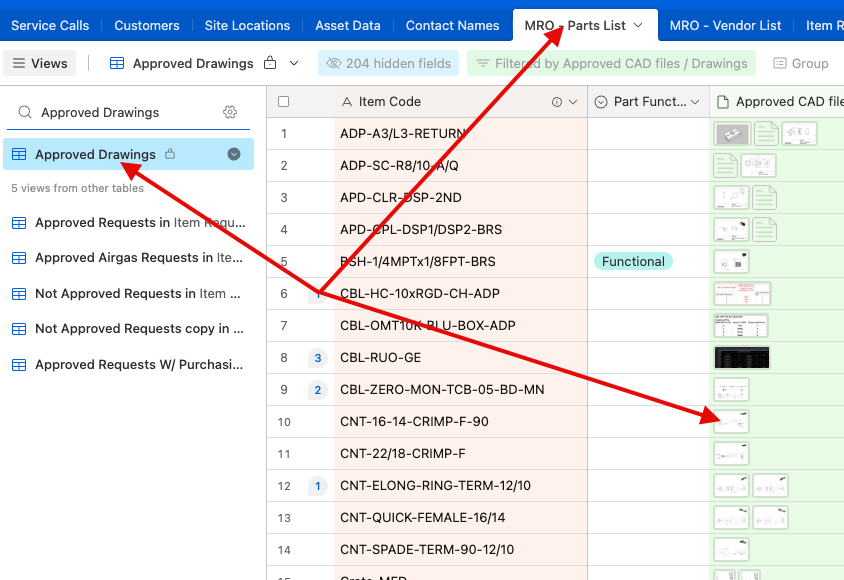Screen dimensions: 844x580
Task: Click the comment badge on row 12
Action: tap(318, 486)
